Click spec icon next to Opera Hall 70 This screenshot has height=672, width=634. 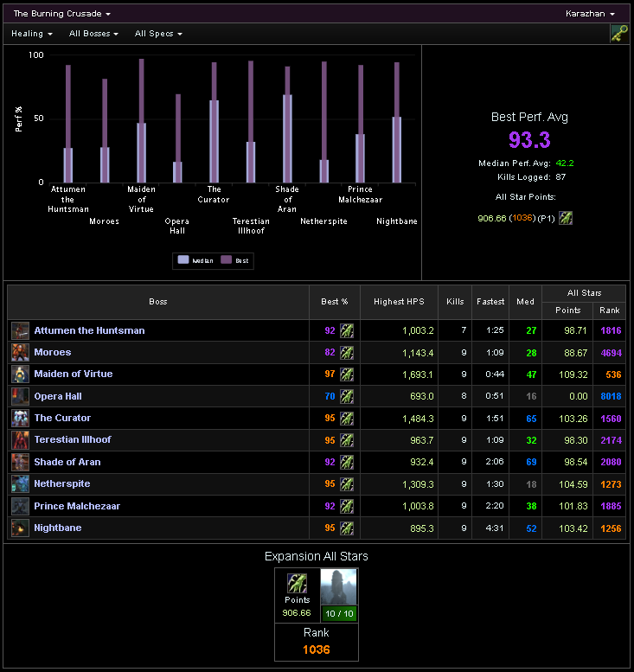point(347,396)
